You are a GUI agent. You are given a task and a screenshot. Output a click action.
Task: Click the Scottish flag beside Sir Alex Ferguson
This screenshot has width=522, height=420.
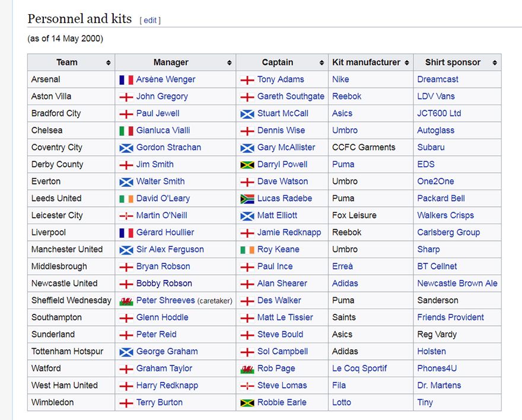[126, 250]
